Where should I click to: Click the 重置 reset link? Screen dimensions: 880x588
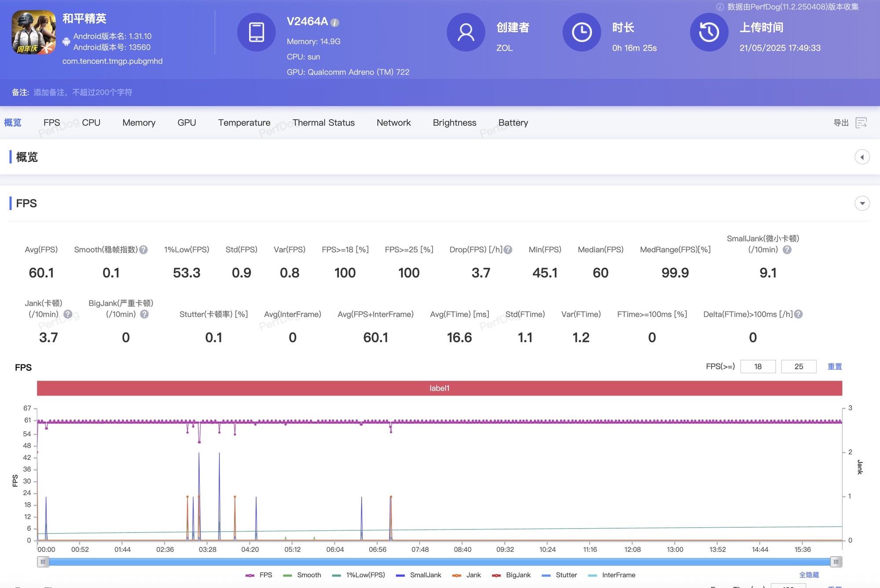pos(835,367)
